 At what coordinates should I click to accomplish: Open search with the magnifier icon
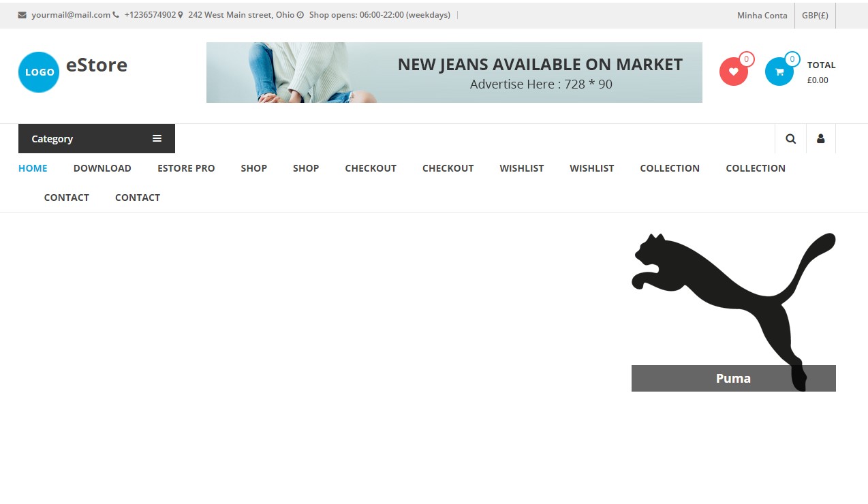tap(790, 139)
